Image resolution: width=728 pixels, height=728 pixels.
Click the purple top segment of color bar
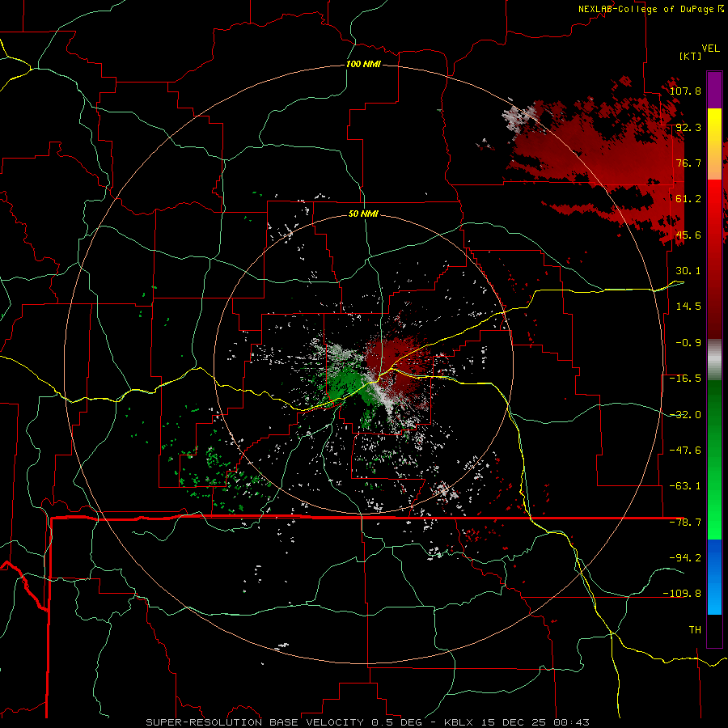click(714, 90)
